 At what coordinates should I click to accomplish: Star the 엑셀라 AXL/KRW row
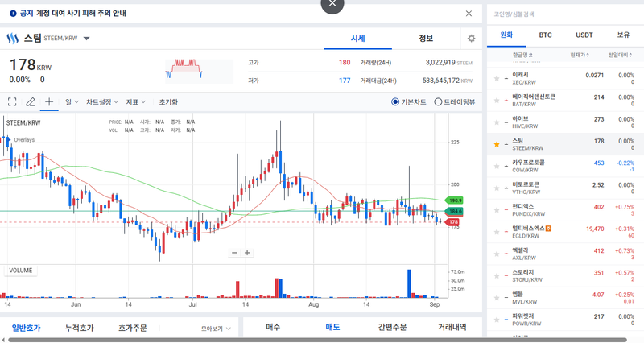(497, 254)
